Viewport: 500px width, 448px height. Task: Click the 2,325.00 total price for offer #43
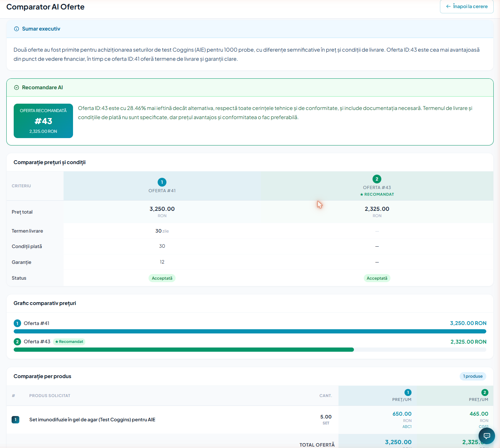point(377,209)
